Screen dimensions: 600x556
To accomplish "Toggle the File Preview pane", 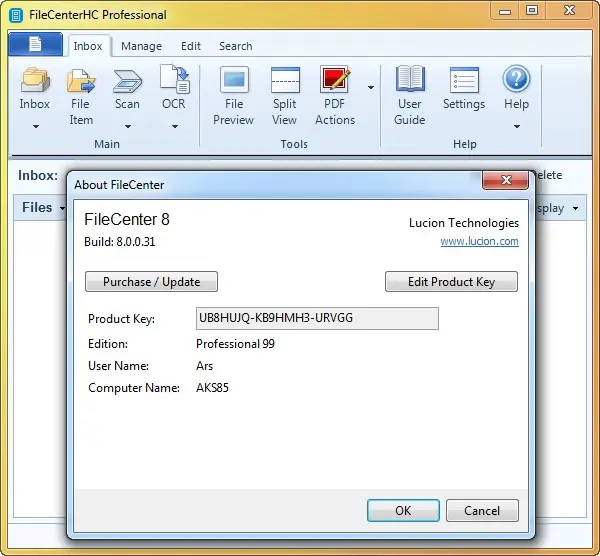I will point(233,96).
